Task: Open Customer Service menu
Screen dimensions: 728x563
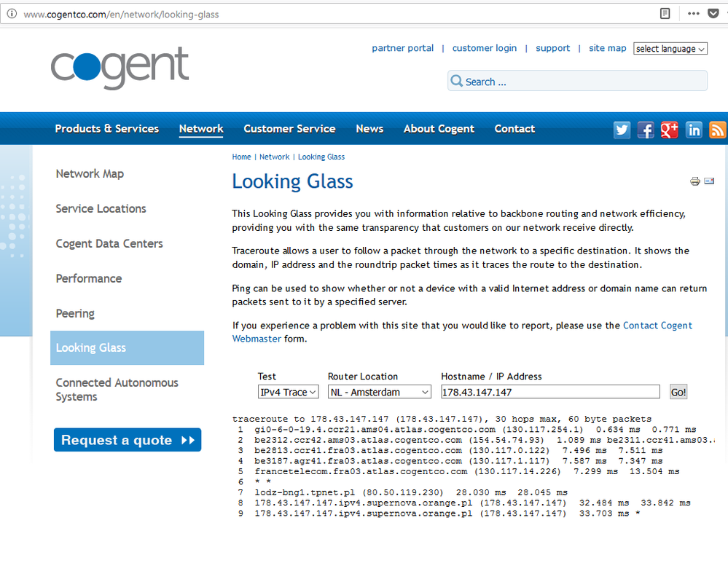Action: point(289,129)
